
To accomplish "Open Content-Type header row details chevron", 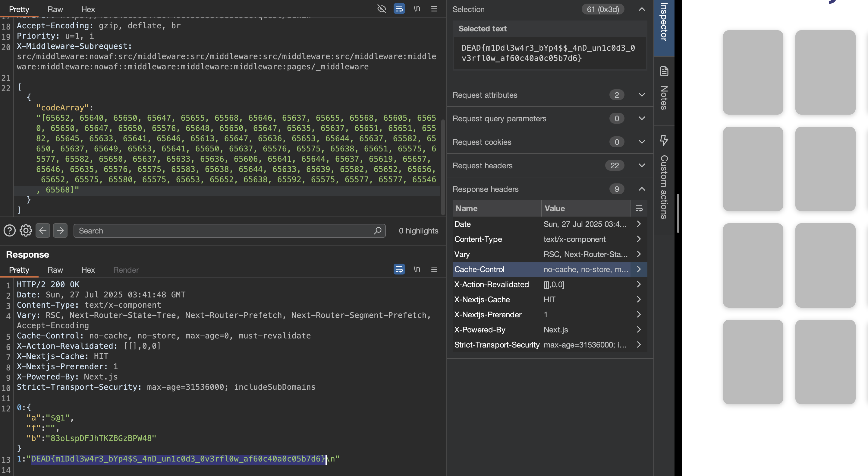I will click(639, 239).
